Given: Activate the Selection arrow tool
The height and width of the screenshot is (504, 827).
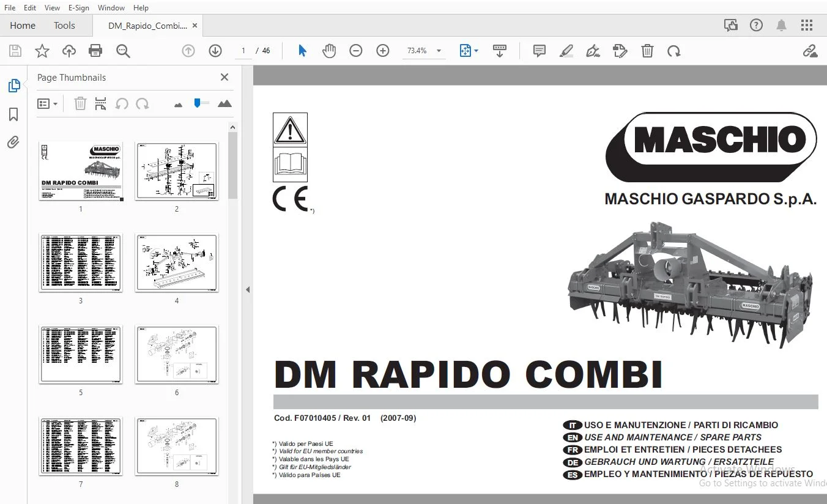Looking at the screenshot, I should (302, 51).
